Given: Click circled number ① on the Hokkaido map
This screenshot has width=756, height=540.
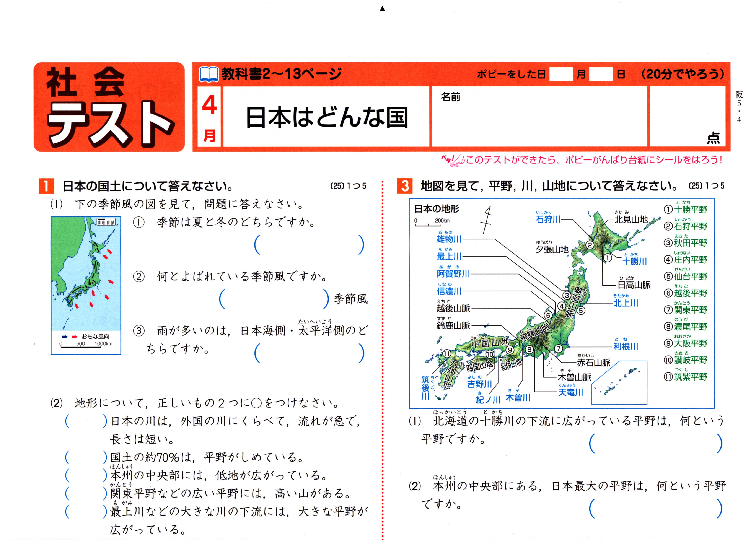Looking at the screenshot, I should (608, 258).
